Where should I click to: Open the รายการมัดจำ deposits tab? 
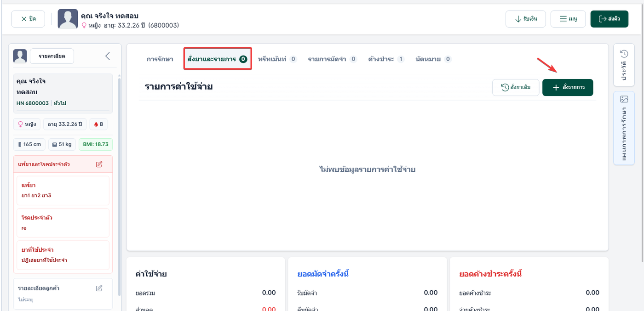(332, 59)
